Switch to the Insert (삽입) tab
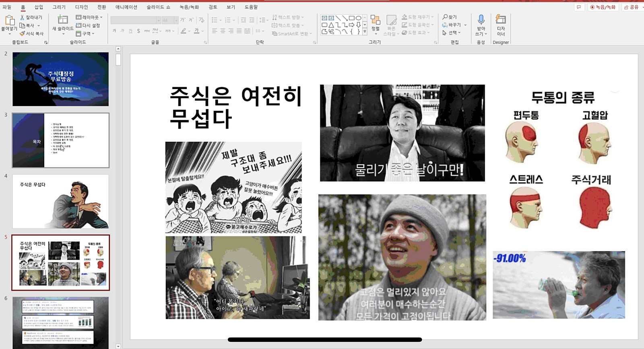 coord(39,7)
